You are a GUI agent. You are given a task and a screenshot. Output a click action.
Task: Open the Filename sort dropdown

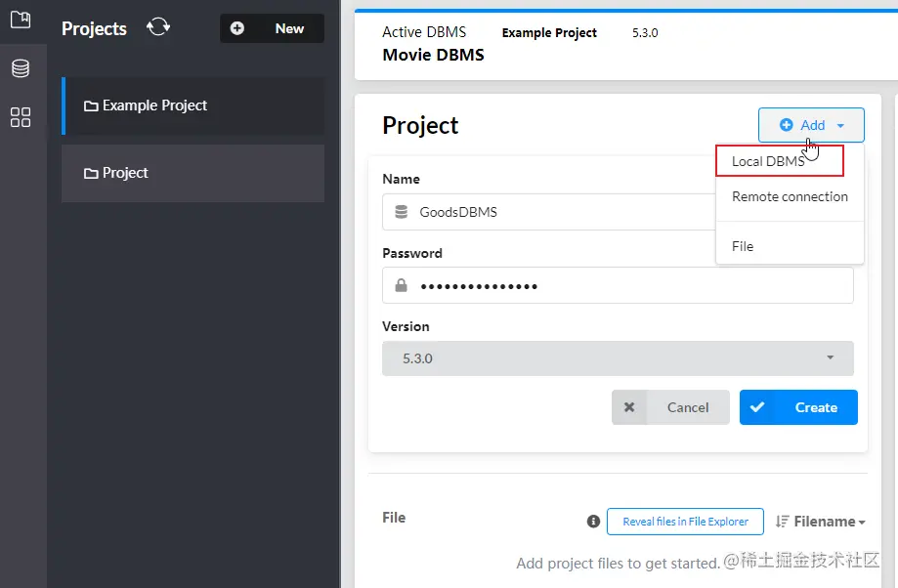[821, 522]
